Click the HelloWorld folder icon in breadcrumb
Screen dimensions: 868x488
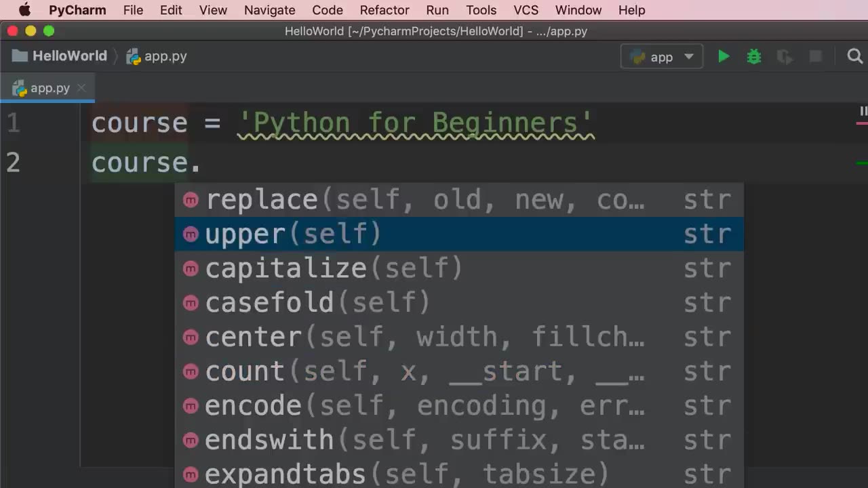pyautogui.click(x=20, y=56)
